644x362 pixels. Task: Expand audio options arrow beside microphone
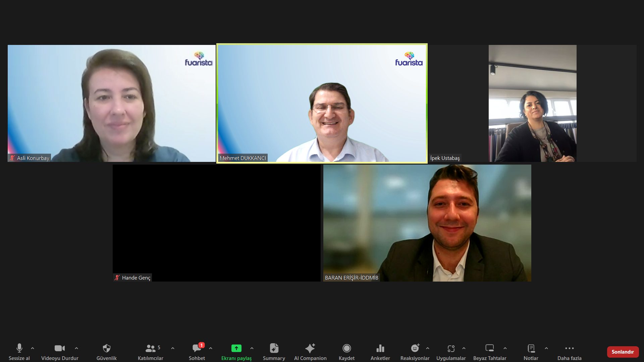33,348
